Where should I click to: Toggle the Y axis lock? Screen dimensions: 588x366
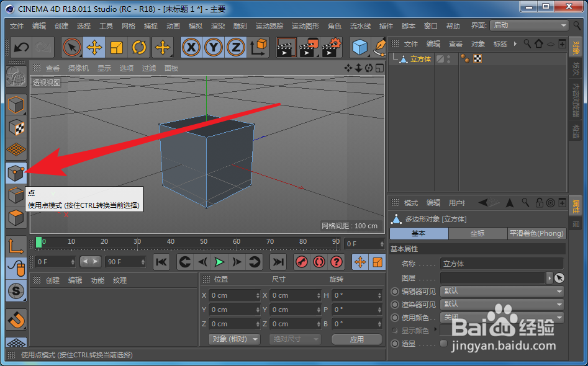(x=214, y=47)
